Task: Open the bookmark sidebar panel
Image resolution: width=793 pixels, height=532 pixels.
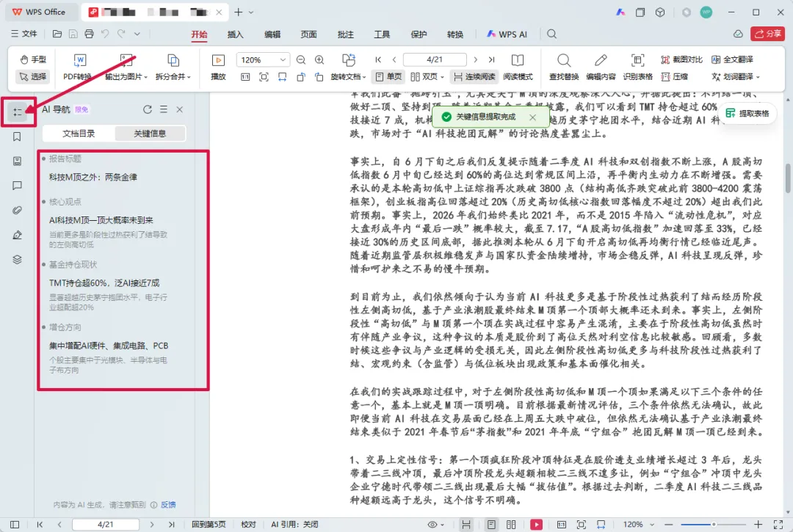Action: 17,137
